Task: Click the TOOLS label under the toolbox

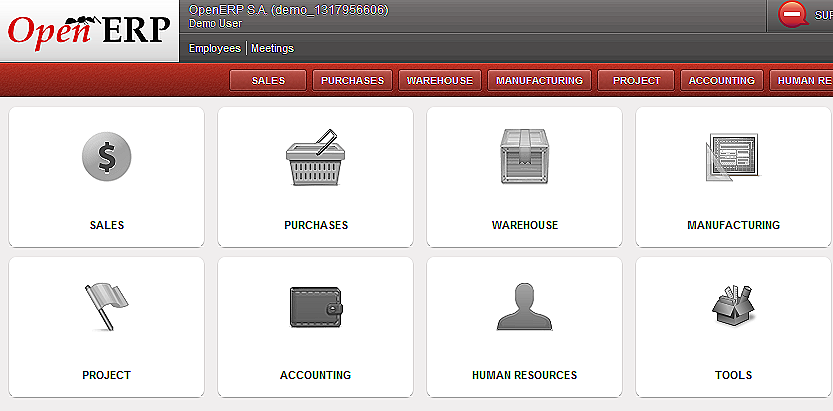Action: tap(734, 375)
